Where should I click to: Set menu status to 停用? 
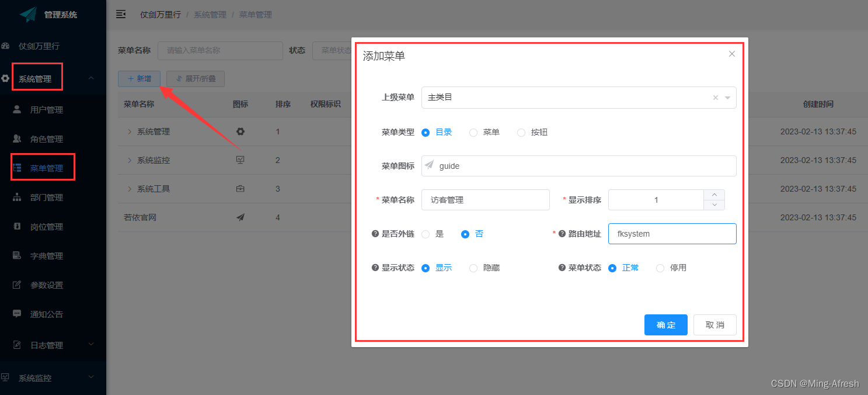[660, 268]
